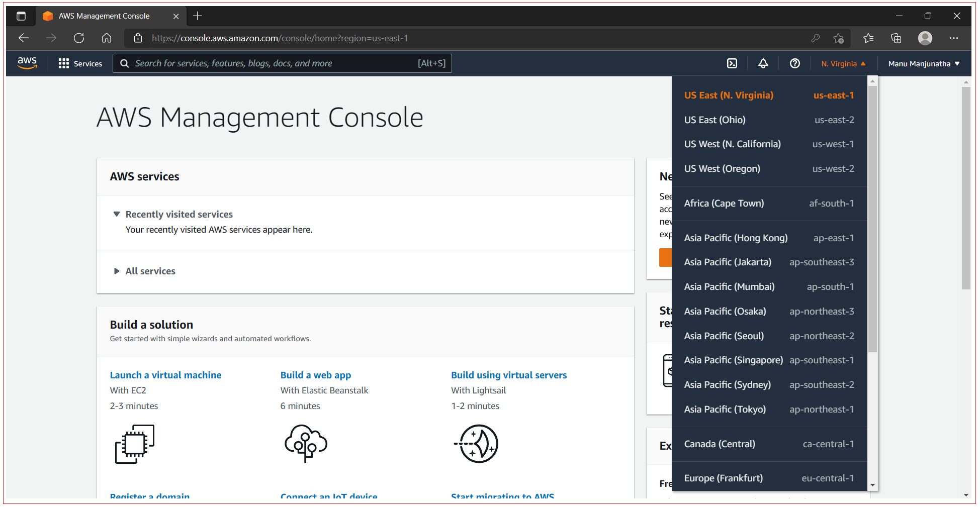Select Asia Pacific (Hong Kong) region
Image resolution: width=980 pixels, height=508 pixels.
click(x=769, y=238)
